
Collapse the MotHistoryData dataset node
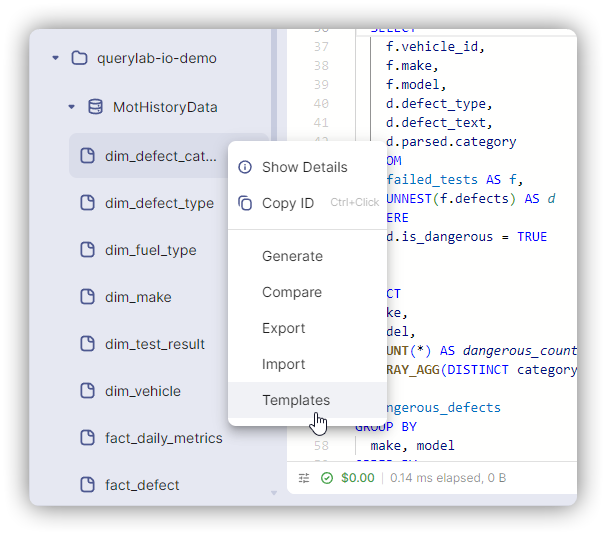(72, 107)
